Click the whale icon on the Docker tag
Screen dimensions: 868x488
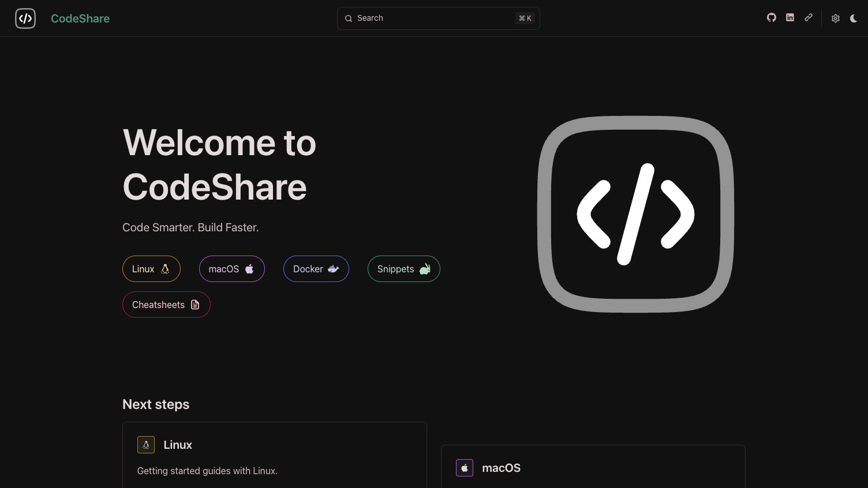tap(333, 269)
